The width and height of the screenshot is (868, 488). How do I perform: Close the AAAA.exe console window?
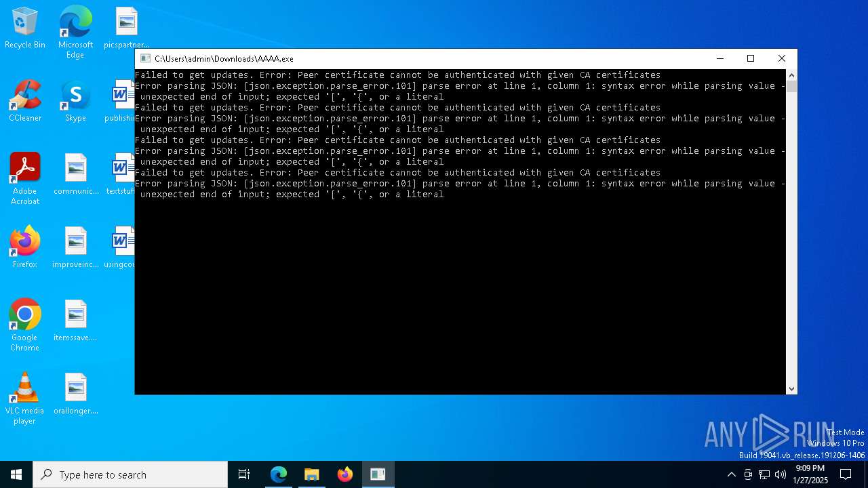782,59
